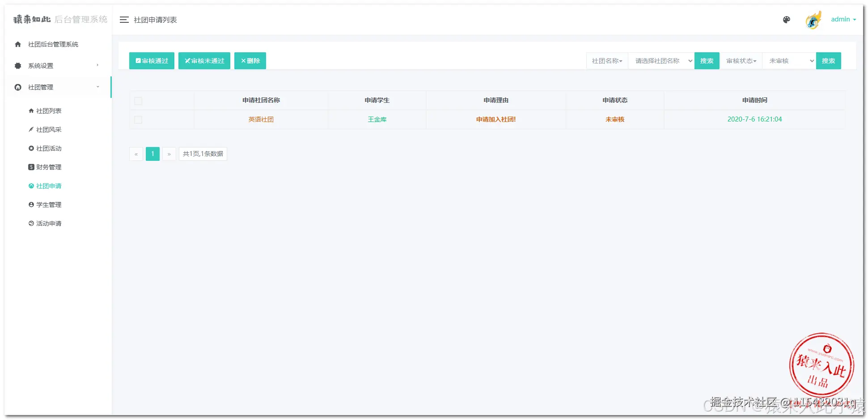Viewport: 868px width, 420px height.
Task: Collapse the 社团管理 submenu arrow
Action: click(x=97, y=87)
